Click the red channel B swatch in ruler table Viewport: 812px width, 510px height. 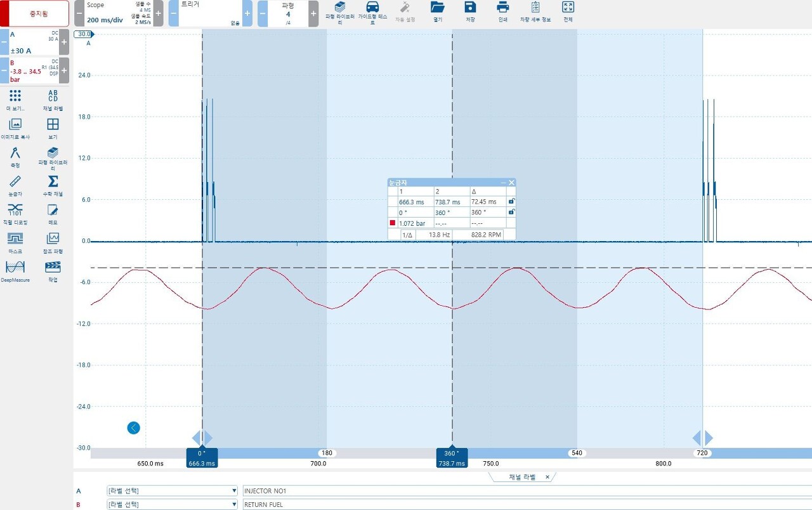pos(393,223)
